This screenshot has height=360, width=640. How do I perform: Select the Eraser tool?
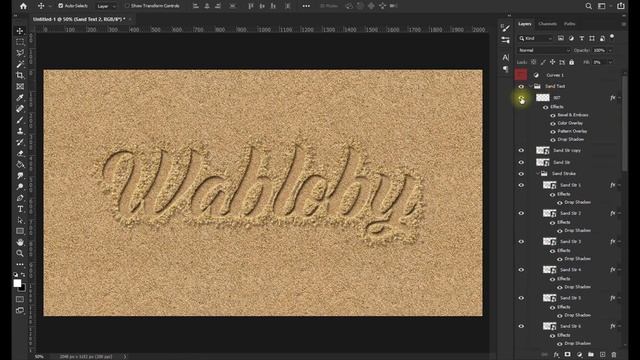(20, 153)
